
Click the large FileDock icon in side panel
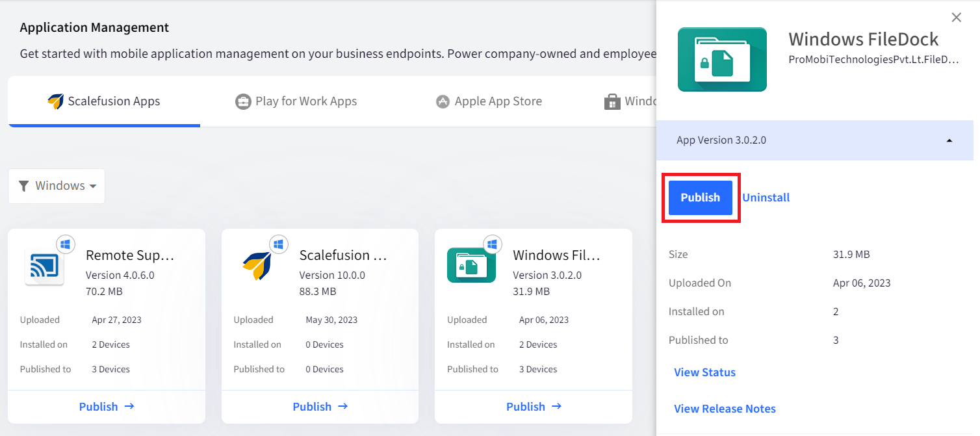click(x=722, y=59)
